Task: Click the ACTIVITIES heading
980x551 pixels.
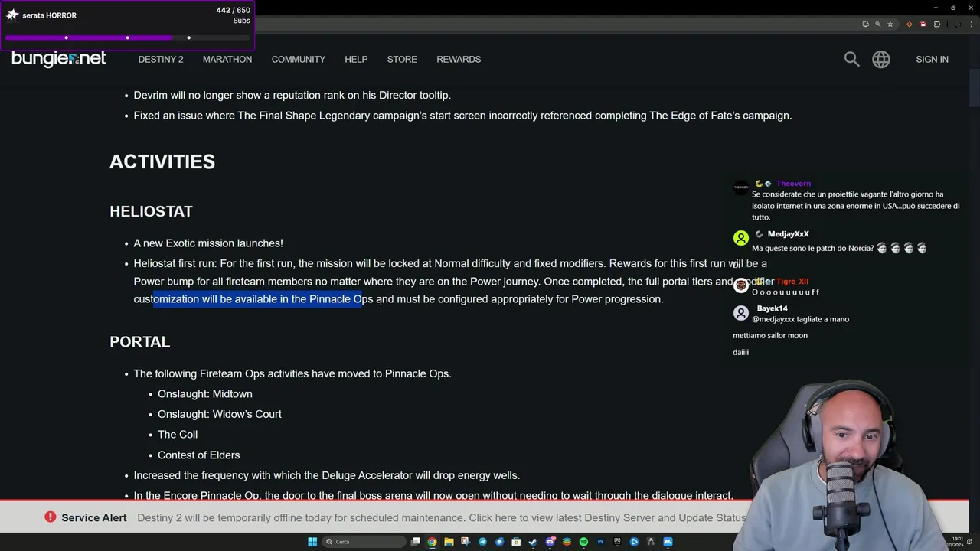Action: tap(162, 161)
